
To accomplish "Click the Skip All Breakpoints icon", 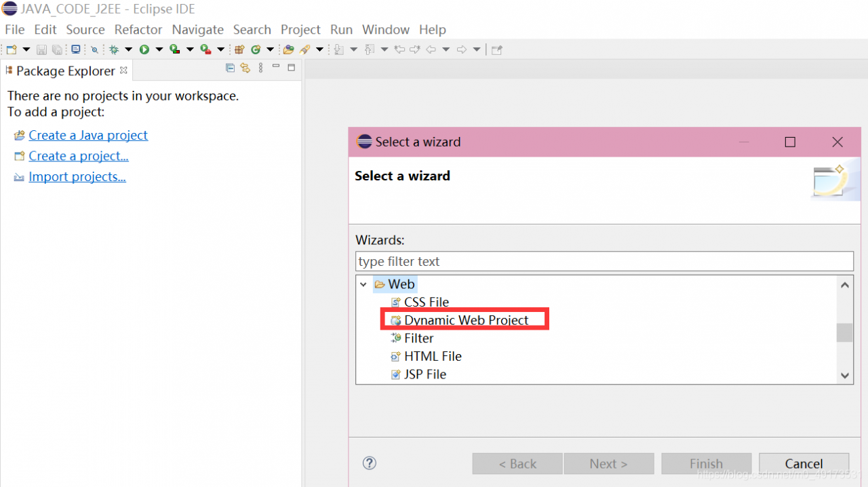I will 94,50.
